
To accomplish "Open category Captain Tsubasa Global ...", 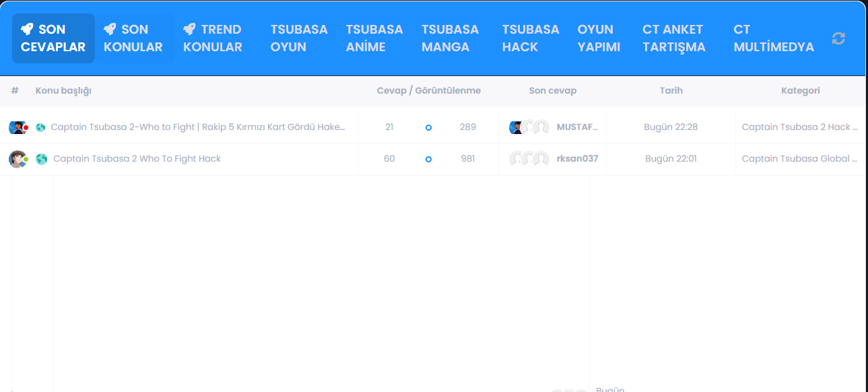I will click(x=799, y=158).
